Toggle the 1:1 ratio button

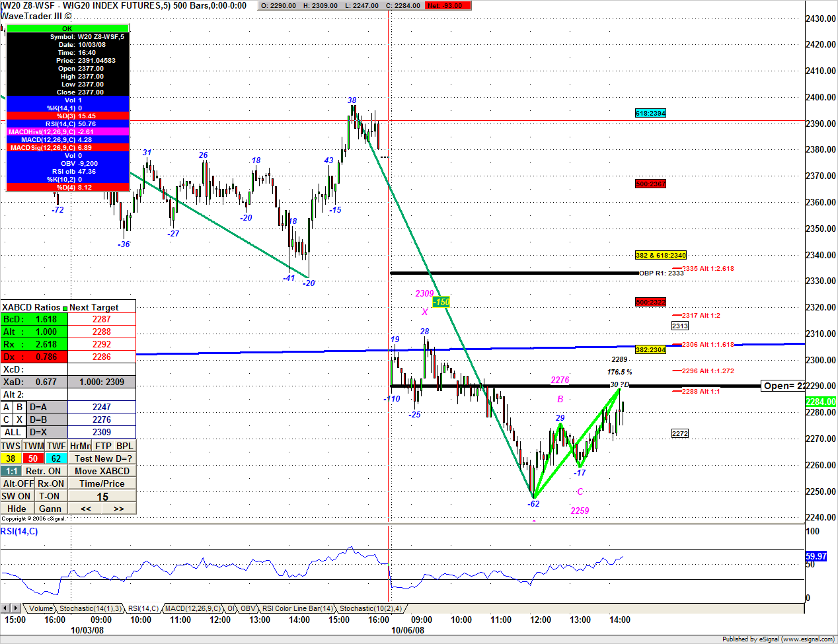click(x=11, y=471)
